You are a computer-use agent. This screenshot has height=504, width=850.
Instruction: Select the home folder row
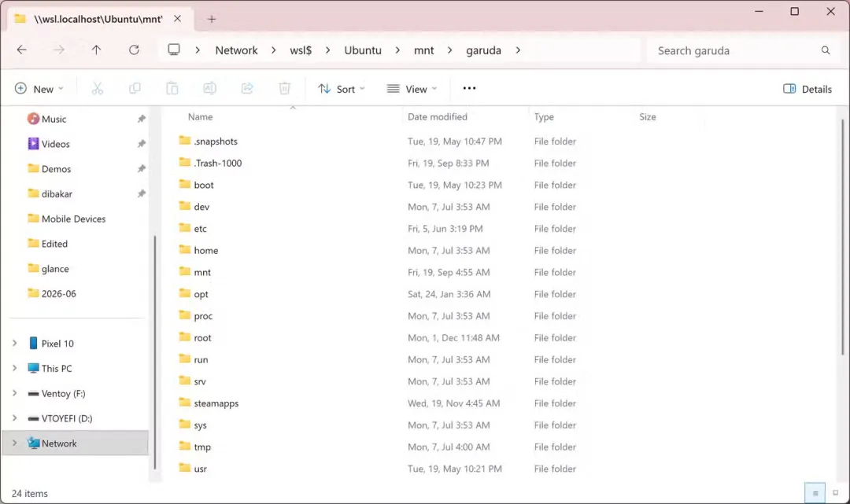(379, 250)
